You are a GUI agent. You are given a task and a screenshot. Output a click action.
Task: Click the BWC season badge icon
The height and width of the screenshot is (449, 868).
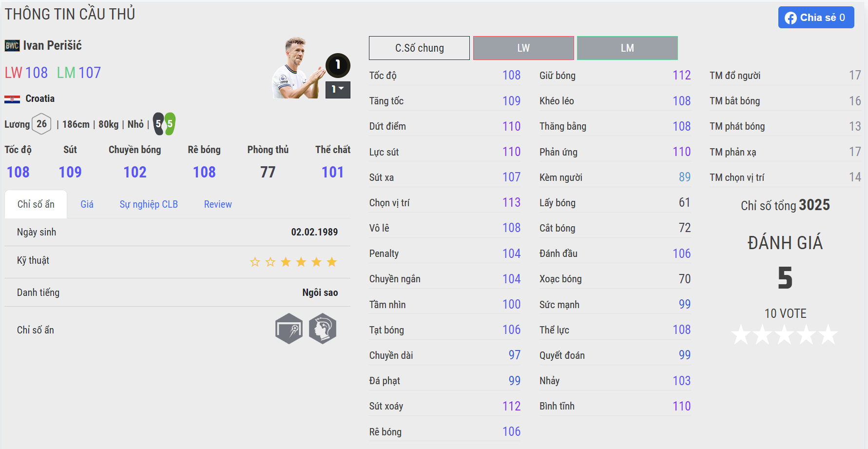12,46
